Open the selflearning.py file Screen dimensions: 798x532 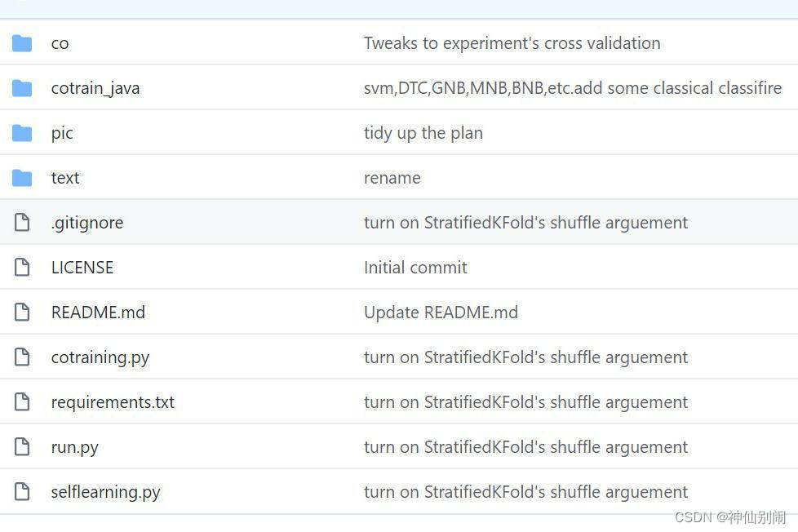coord(105,492)
